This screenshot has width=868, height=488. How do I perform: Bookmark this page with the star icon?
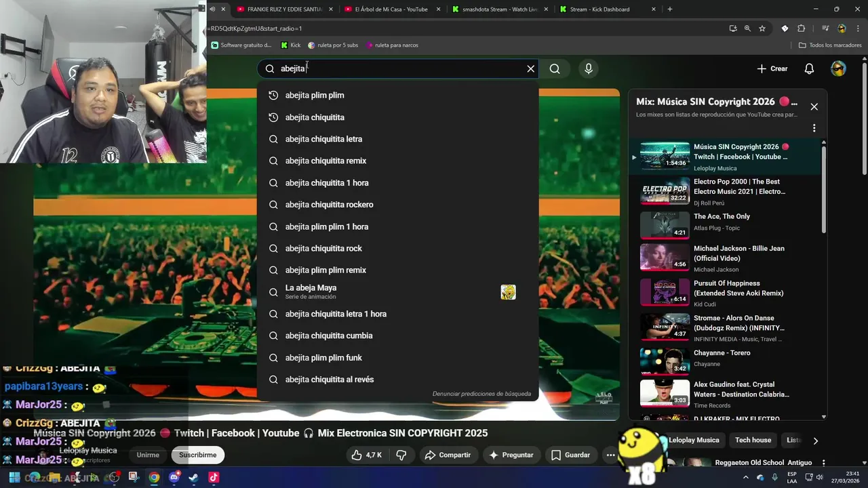point(762,28)
